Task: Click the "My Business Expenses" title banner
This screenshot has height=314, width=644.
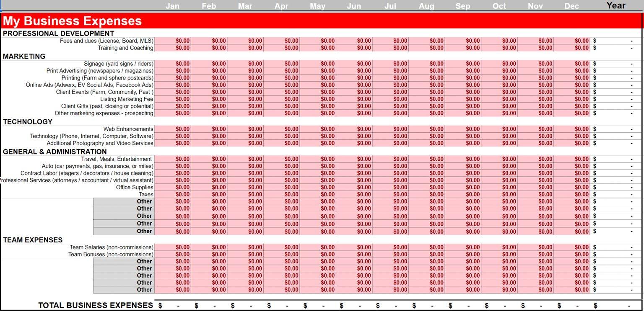Action: [322, 21]
